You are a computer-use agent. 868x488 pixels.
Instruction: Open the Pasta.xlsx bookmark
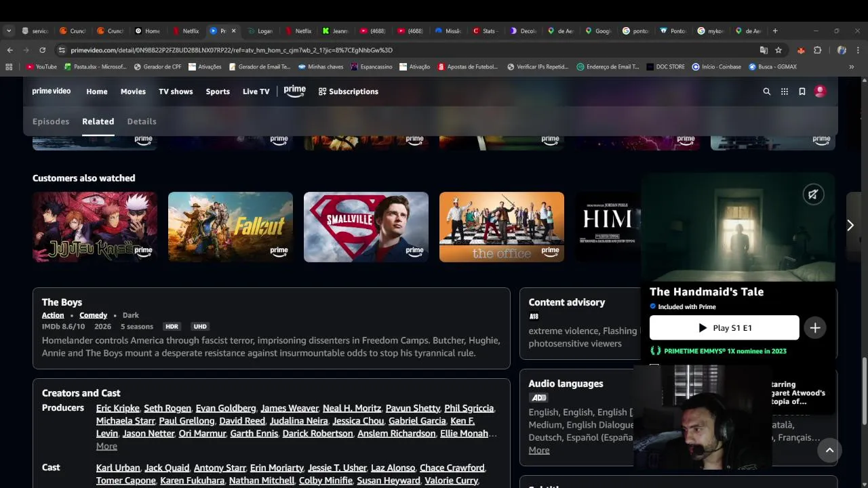(x=95, y=66)
